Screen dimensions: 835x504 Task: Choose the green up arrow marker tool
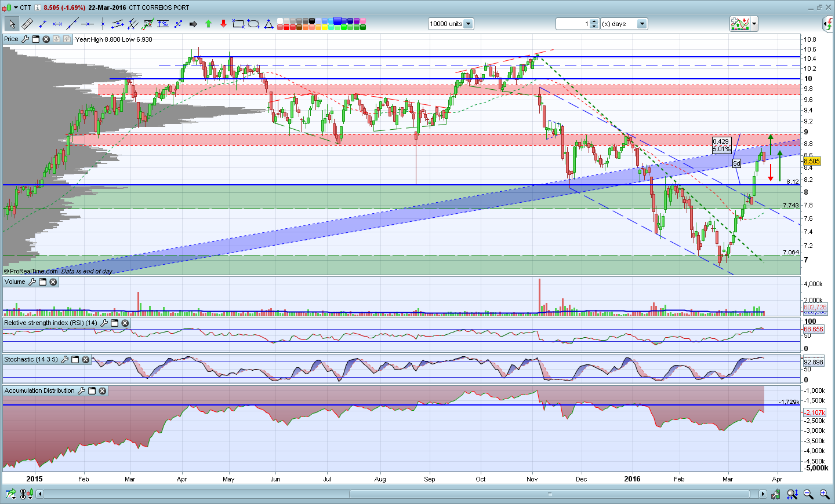(208, 24)
